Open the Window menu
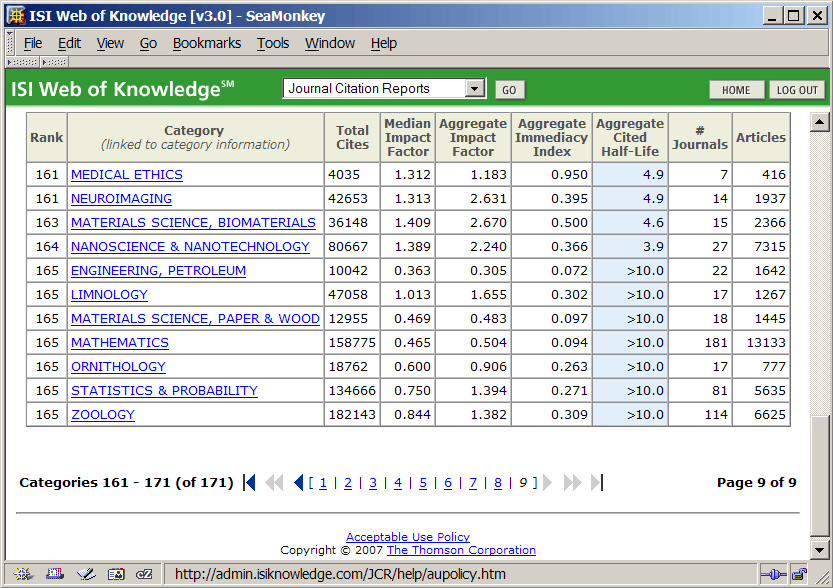Viewport: 833px width, 588px height. coord(330,43)
